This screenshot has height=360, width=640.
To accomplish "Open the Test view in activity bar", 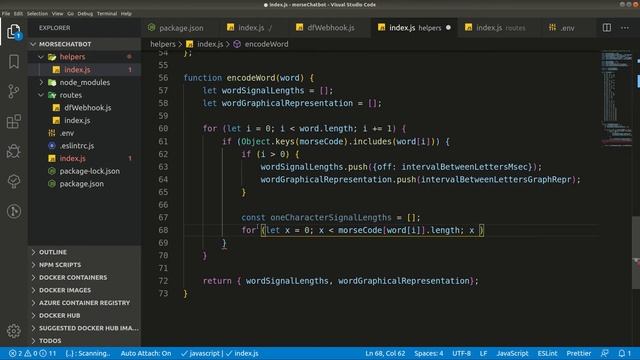I will (x=13, y=181).
